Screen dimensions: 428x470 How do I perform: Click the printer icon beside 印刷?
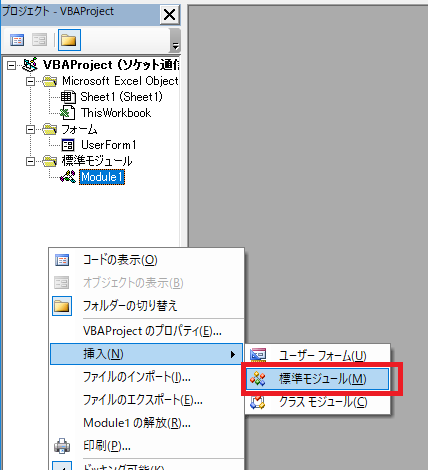(x=62, y=446)
